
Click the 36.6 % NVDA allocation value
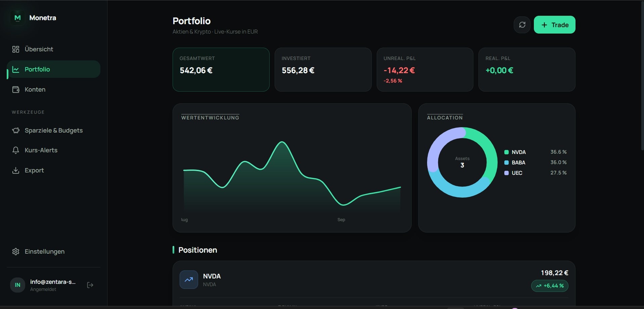pyautogui.click(x=558, y=152)
